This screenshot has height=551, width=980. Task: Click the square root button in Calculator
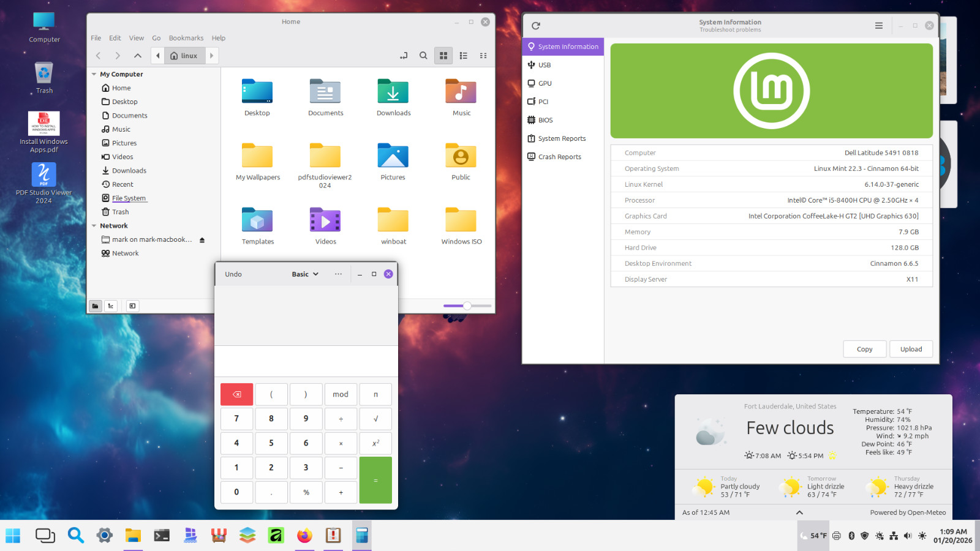(x=375, y=419)
